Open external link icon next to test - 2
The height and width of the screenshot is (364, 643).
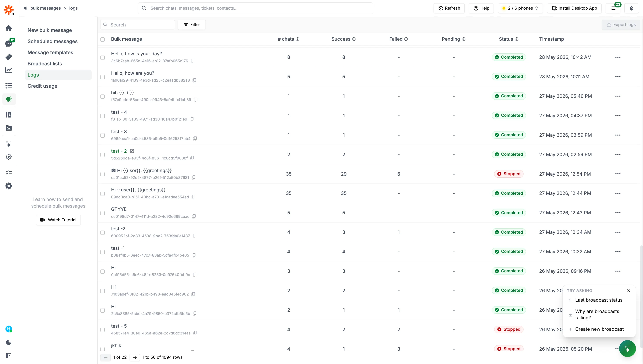(x=132, y=151)
